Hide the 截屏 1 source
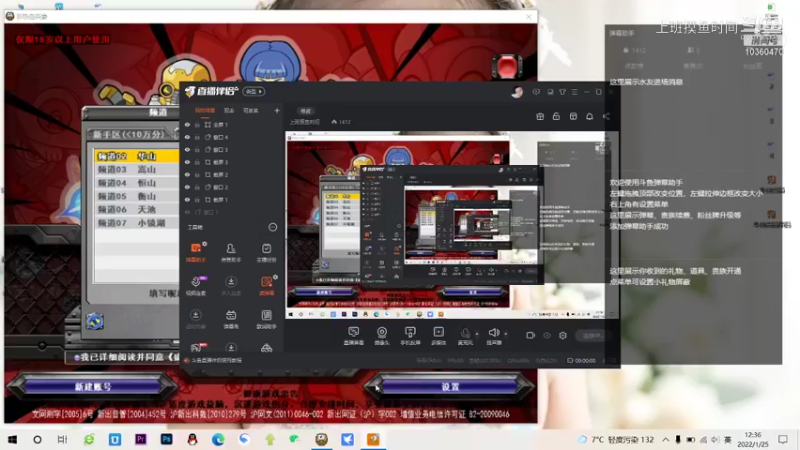Image resolution: width=800 pixels, height=450 pixels. (x=187, y=199)
